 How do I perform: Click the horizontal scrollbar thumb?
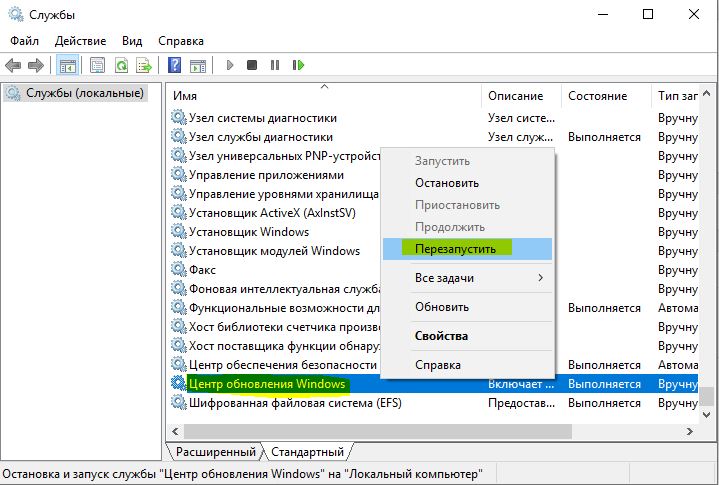click(378, 431)
